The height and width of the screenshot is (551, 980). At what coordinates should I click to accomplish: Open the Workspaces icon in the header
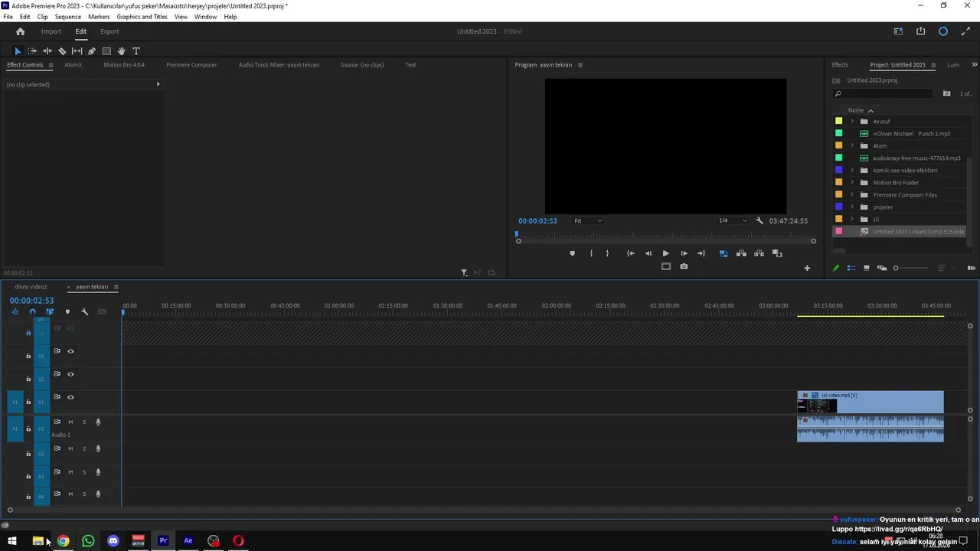point(898,31)
